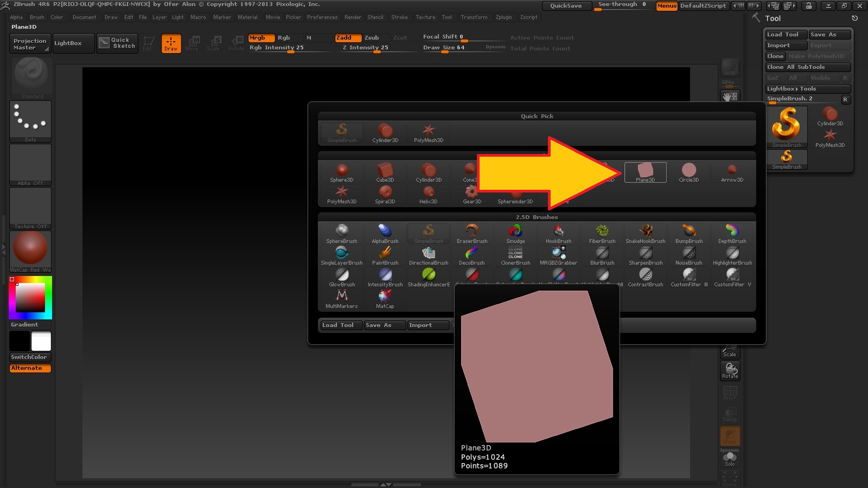This screenshot has height=488, width=868.
Task: Select the PaintBrush tool
Action: [385, 255]
